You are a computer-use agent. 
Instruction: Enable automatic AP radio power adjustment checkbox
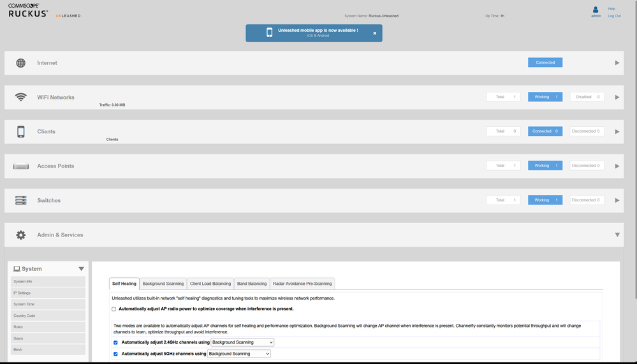tap(114, 309)
